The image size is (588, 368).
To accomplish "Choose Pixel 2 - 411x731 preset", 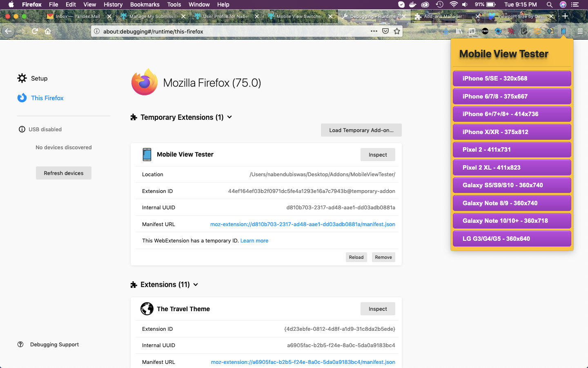I will point(512,150).
